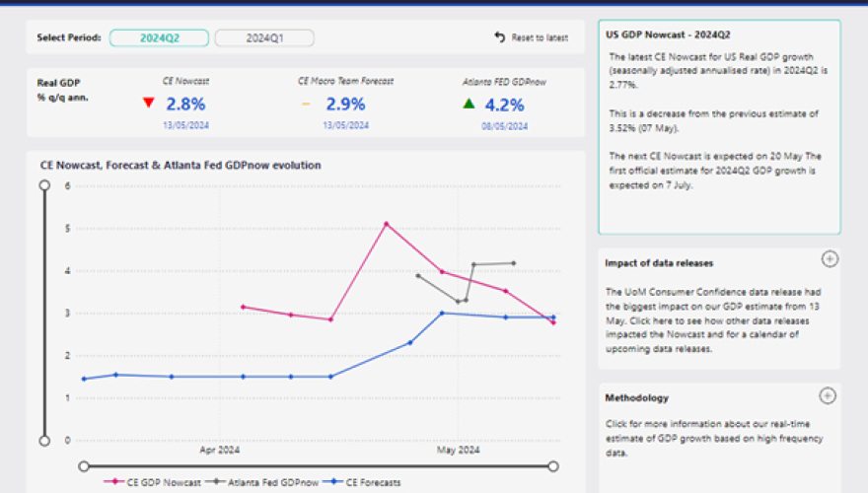Toggle CE GDP Nowcast legend series
This screenshot has width=868, height=493.
click(148, 483)
